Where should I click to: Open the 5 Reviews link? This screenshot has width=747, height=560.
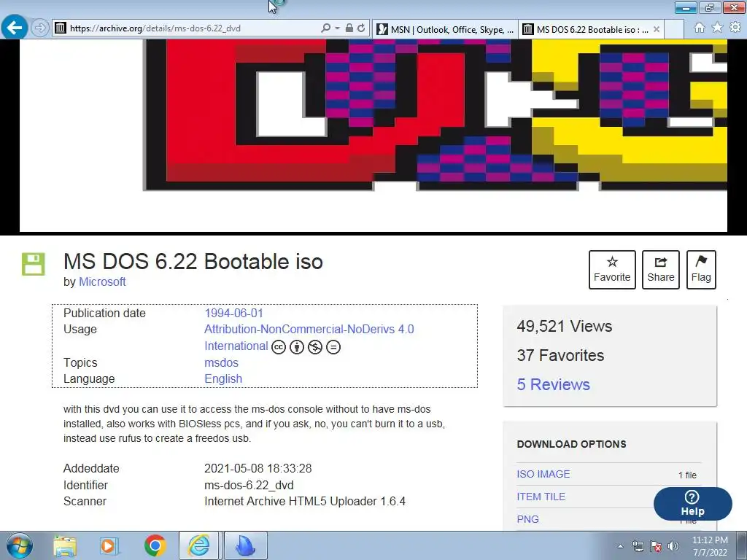[553, 385]
